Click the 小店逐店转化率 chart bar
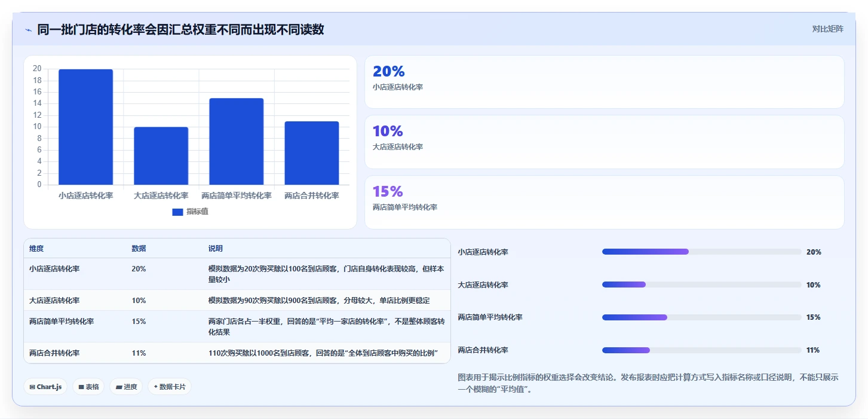 coord(86,127)
